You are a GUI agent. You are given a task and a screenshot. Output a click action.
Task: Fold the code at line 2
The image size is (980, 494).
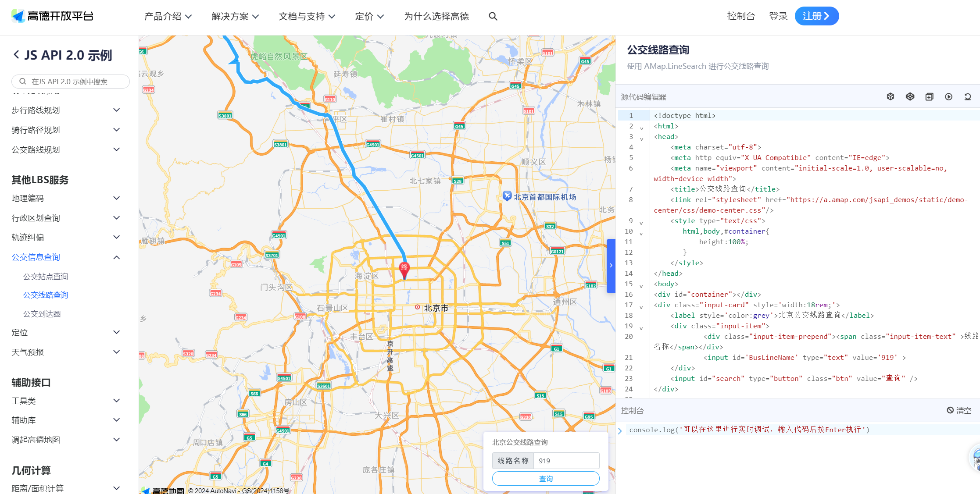(x=641, y=128)
